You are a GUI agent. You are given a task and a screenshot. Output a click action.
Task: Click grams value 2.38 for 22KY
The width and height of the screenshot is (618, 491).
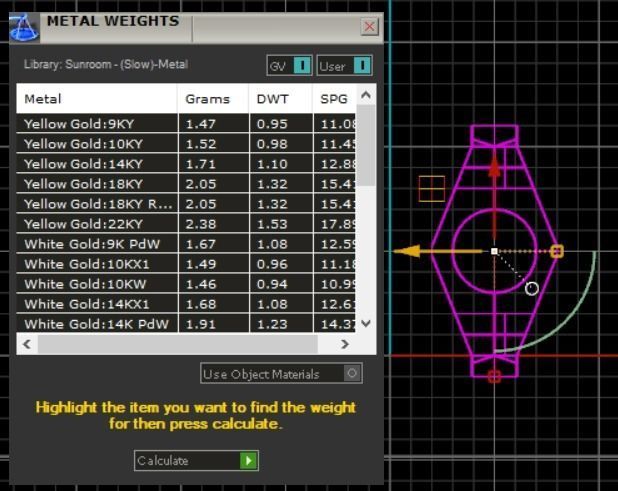point(201,224)
